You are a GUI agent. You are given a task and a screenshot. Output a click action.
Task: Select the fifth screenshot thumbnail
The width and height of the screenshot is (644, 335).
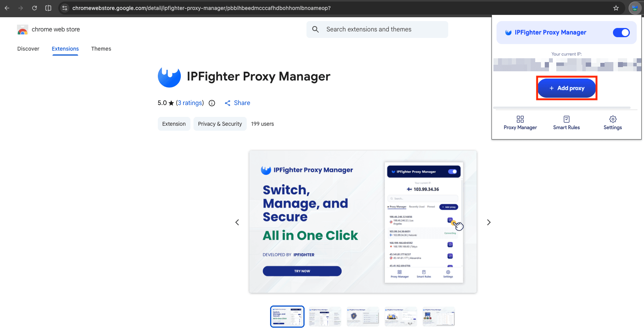(x=439, y=317)
